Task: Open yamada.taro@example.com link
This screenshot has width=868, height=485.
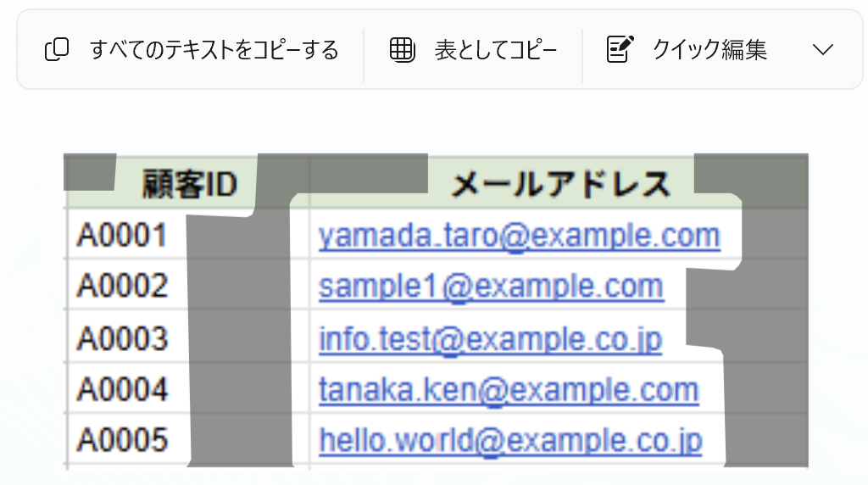Action: pyautogui.click(x=520, y=236)
